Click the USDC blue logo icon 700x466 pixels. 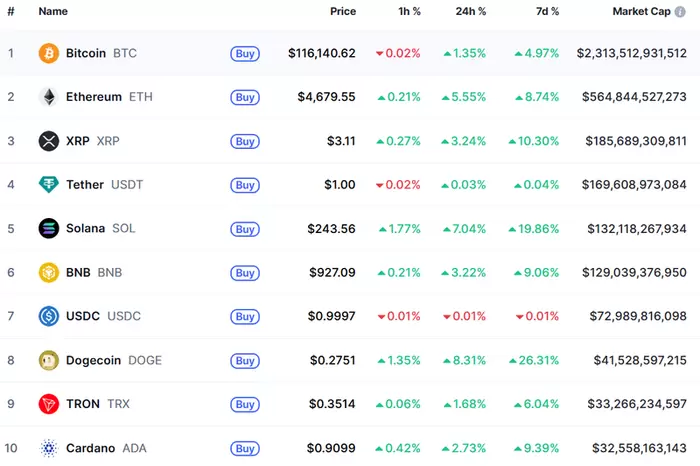click(x=49, y=316)
